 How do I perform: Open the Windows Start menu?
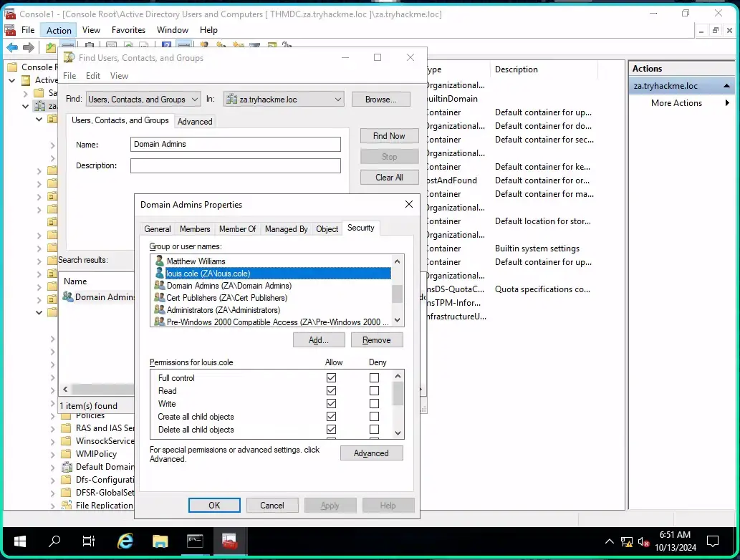tap(20, 541)
